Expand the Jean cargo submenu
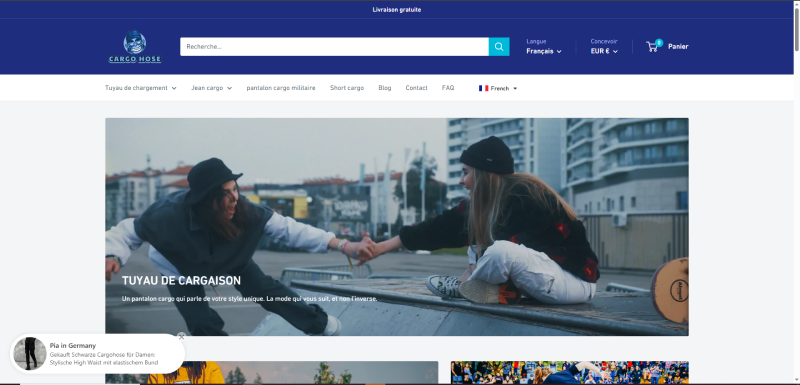The width and height of the screenshot is (800, 385). [x=212, y=88]
